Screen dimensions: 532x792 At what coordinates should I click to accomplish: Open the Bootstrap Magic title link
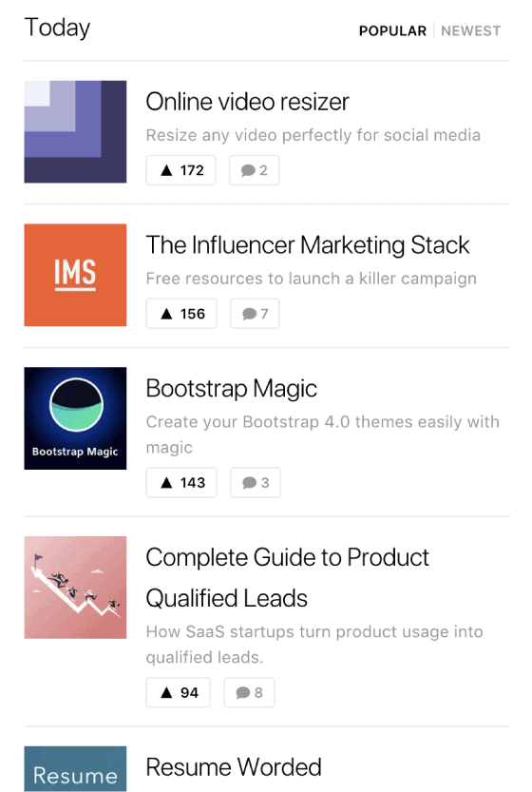(x=231, y=389)
